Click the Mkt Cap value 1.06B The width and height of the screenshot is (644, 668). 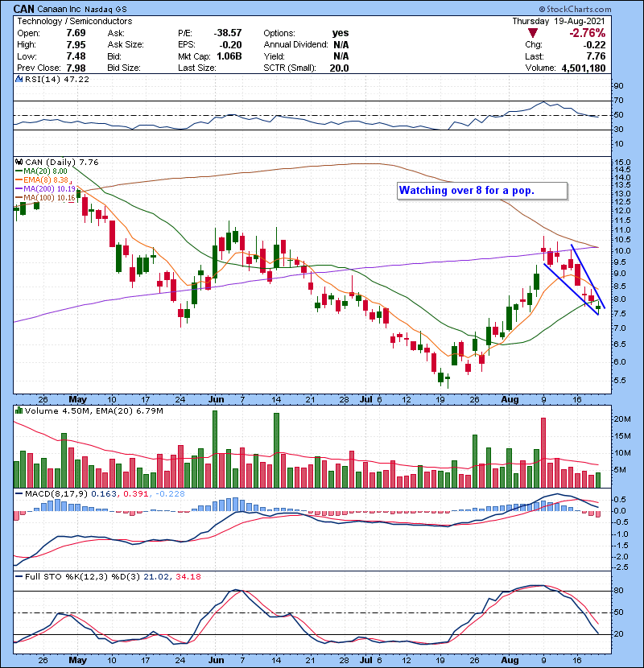[229, 56]
